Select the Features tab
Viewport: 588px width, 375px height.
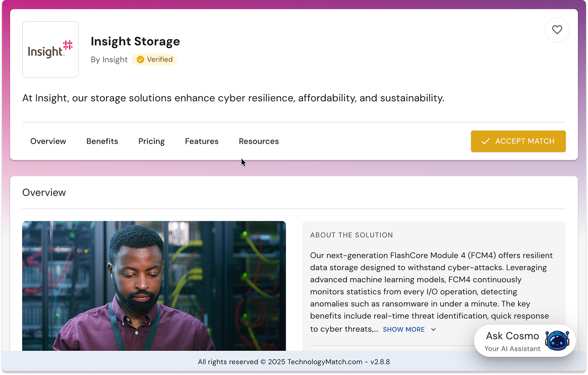(202, 141)
